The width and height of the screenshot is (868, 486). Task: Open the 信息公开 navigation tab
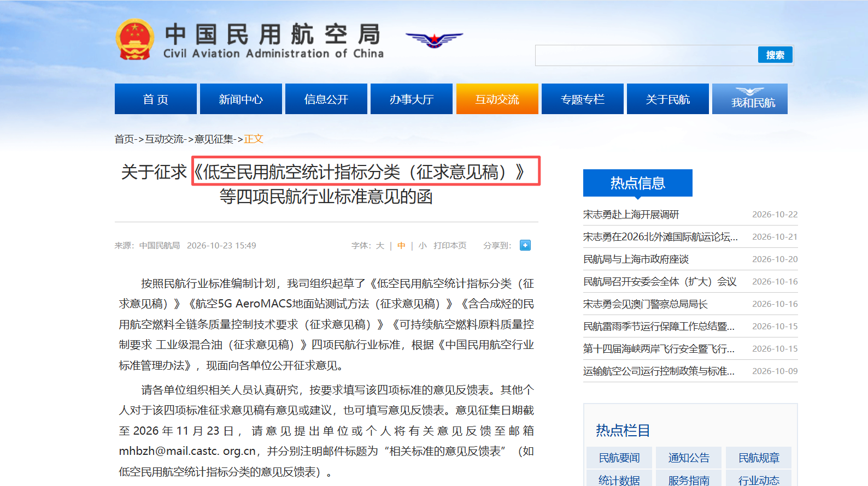pyautogui.click(x=326, y=99)
